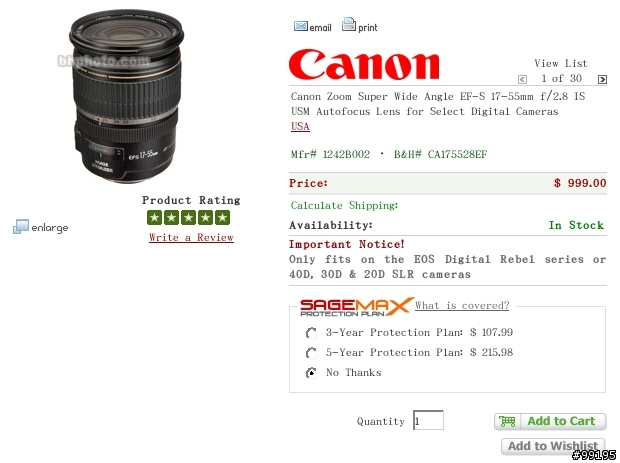Image resolution: width=620 pixels, height=463 pixels.
Task: Select the 5-Year Protection Plan option
Action: tap(311, 353)
